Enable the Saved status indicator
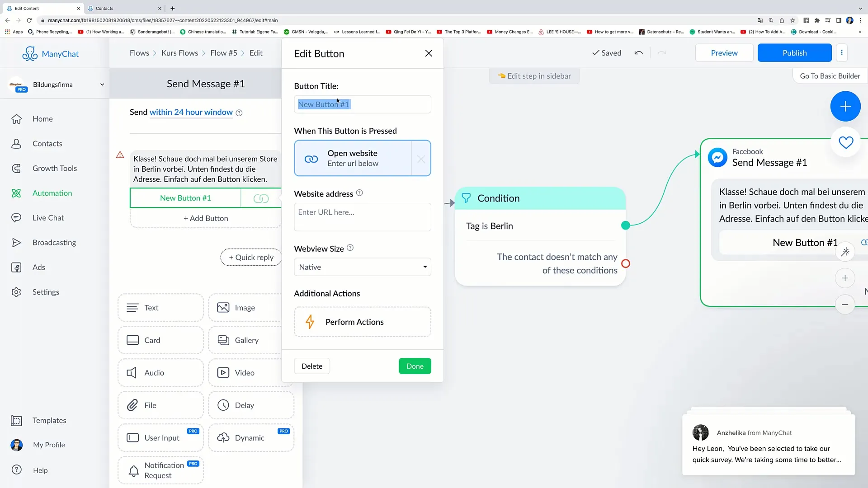Image resolution: width=868 pixels, height=488 pixels. coord(607,52)
